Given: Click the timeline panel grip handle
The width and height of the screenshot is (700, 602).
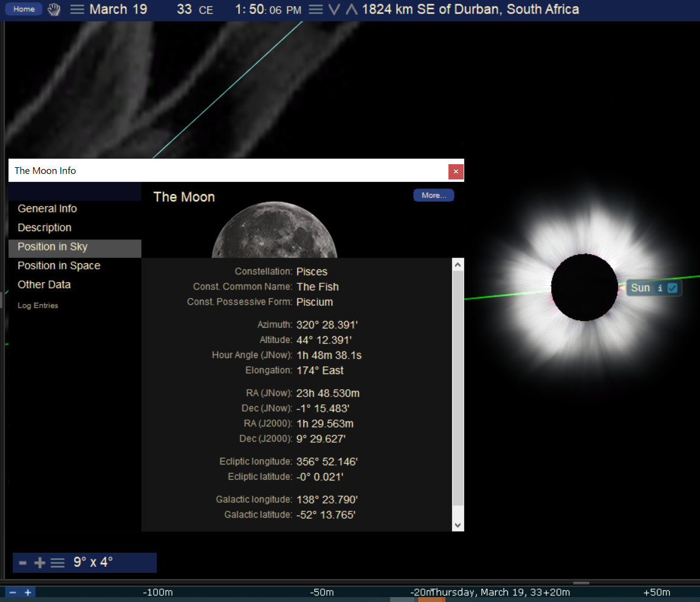Looking at the screenshot, I should click(581, 583).
